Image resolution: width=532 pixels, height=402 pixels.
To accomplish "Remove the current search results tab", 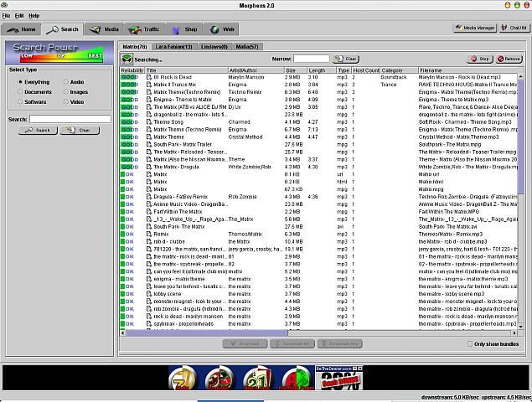I will tap(509, 59).
